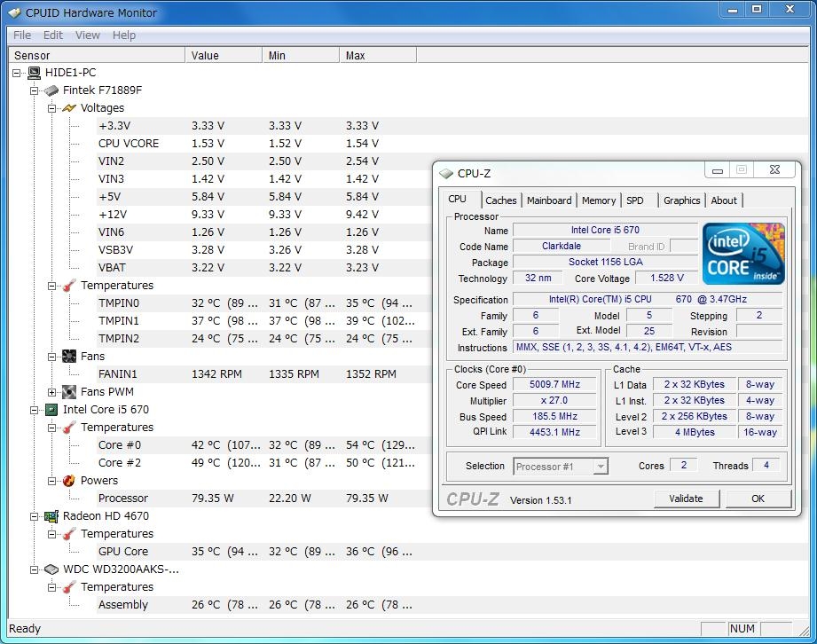This screenshot has width=817, height=644.
Task: Click the Voltages lightning icon
Action: coord(69,108)
